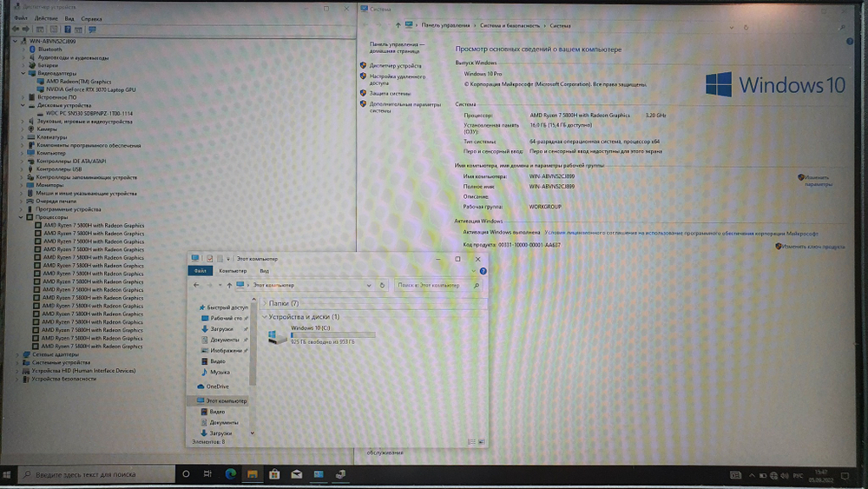Select Мониторы category in Device Manager

[x=49, y=186]
